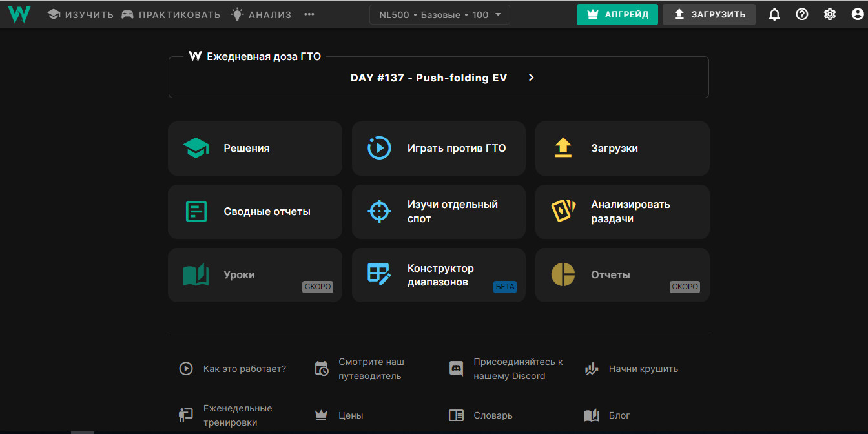Viewport: 868px width, 434px height.
Task: Click the Апгрейд button
Action: point(617,14)
